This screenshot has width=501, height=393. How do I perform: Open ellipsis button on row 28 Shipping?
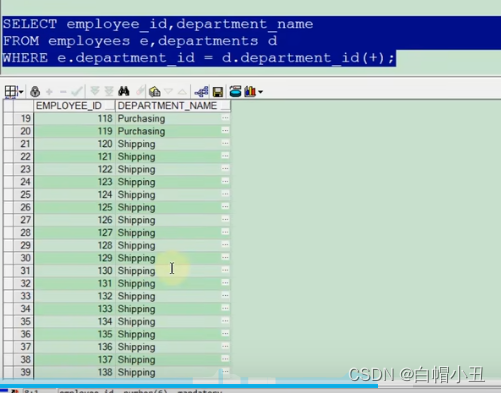[225, 232]
